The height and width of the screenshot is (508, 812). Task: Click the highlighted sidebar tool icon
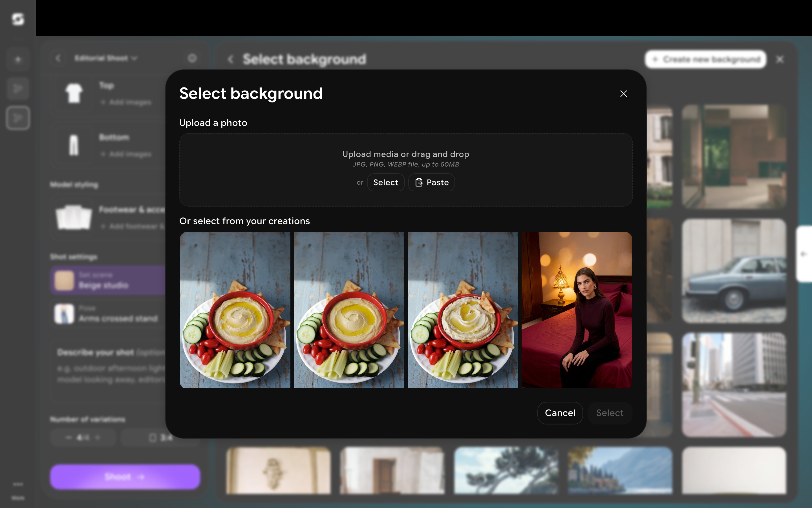tap(18, 118)
